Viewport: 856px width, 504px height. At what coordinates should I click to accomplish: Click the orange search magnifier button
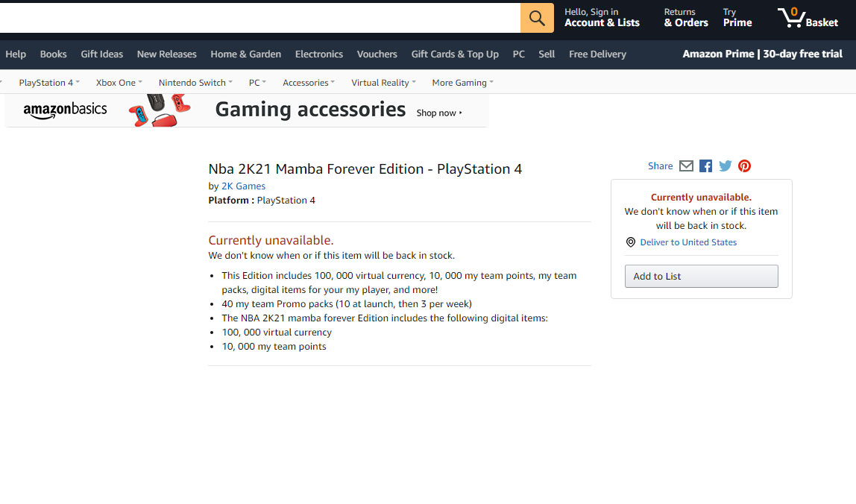coord(537,18)
